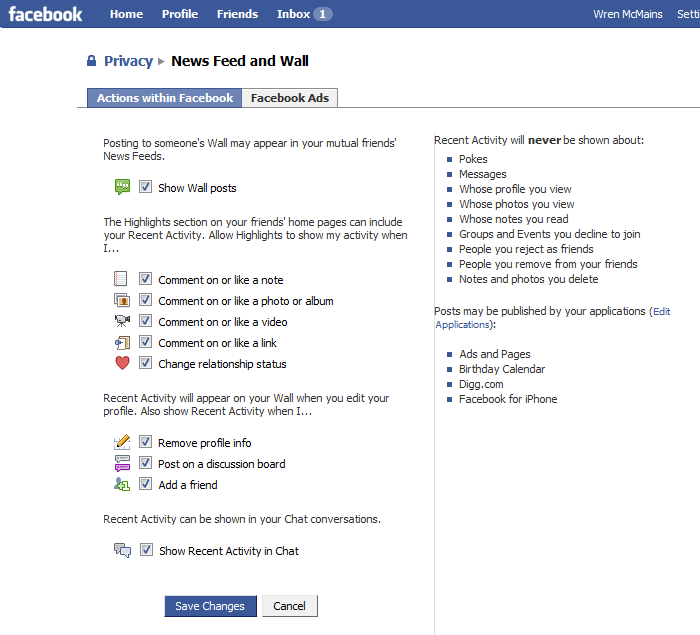This screenshot has height=635, width=700.
Task: Click 'People you remove from your friends'
Action: point(548,264)
